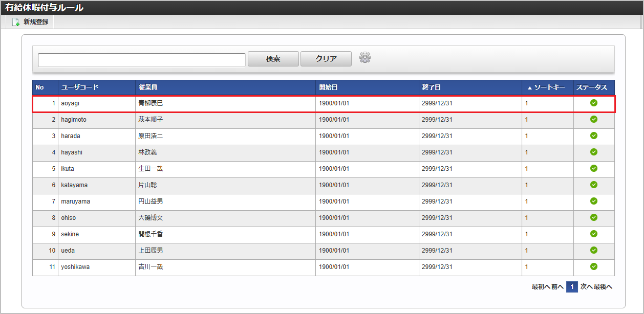
Task: Click the 新規登録 toolbar label
Action: click(x=36, y=22)
